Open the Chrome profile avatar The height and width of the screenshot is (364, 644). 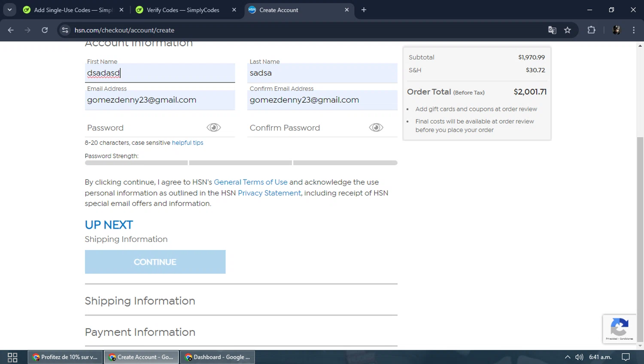[x=616, y=30]
